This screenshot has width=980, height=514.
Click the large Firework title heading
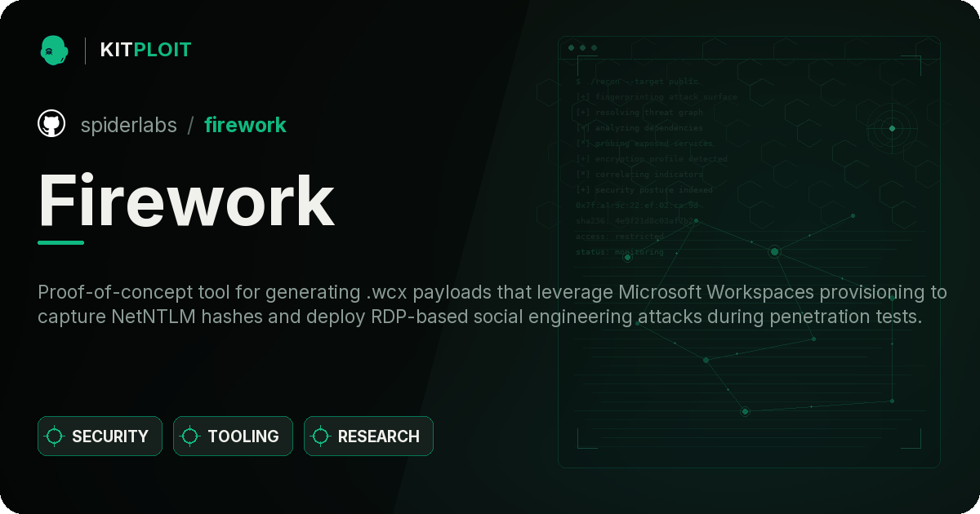186,201
